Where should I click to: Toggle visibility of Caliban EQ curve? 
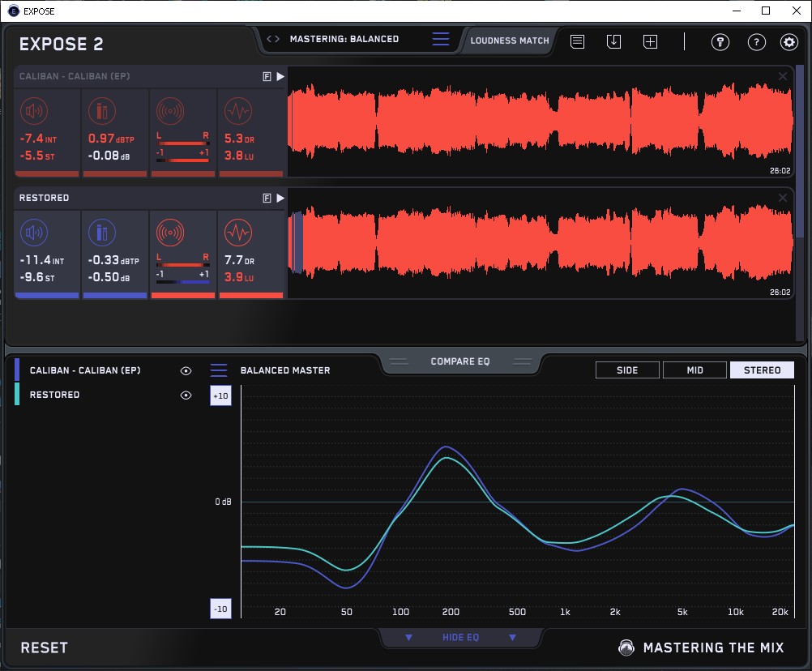(186, 370)
